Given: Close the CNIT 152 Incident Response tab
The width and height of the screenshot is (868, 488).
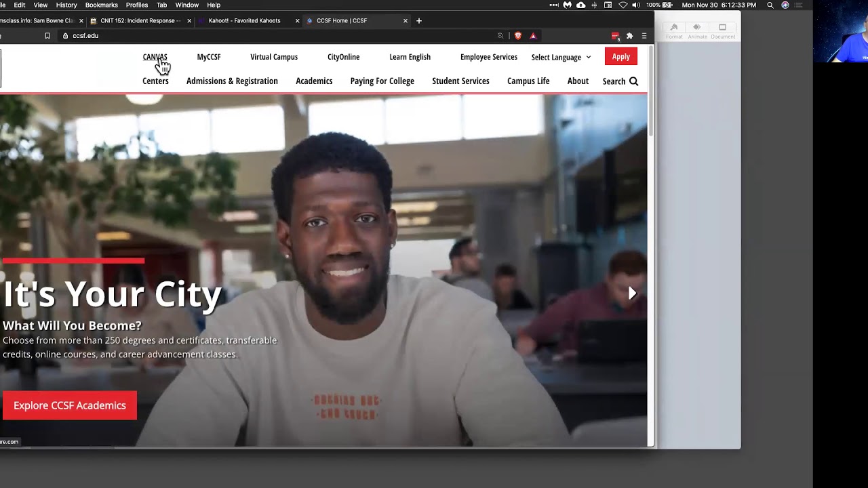Looking at the screenshot, I should click(x=189, y=20).
